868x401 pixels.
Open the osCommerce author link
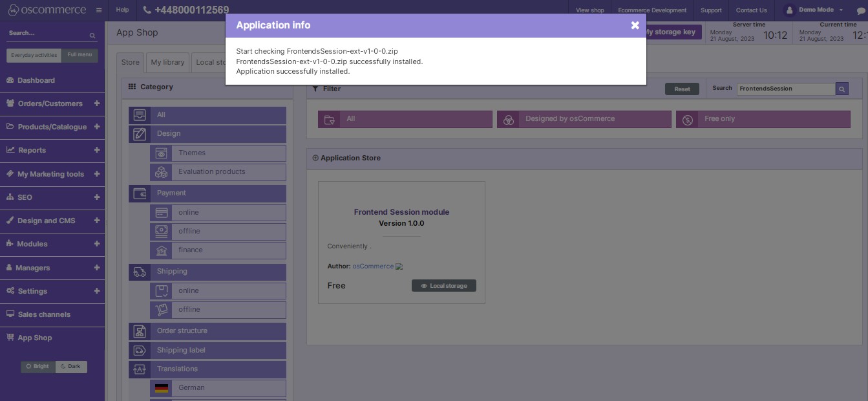(x=373, y=266)
